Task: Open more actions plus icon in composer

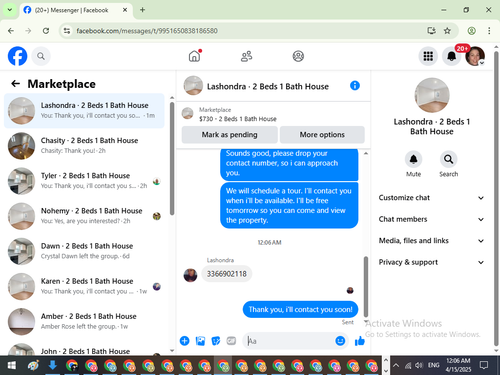Action: (184, 341)
